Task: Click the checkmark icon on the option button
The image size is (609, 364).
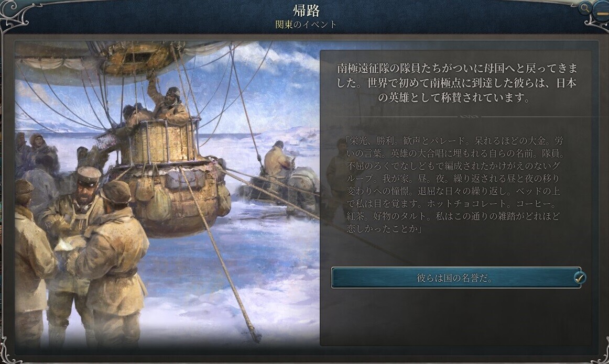Action: pyautogui.click(x=579, y=278)
